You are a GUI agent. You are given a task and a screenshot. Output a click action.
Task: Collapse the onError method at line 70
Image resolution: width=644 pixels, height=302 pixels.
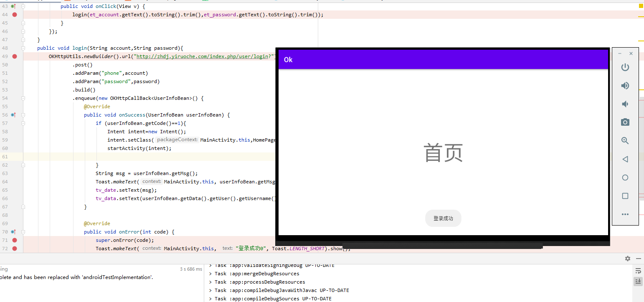click(23, 232)
